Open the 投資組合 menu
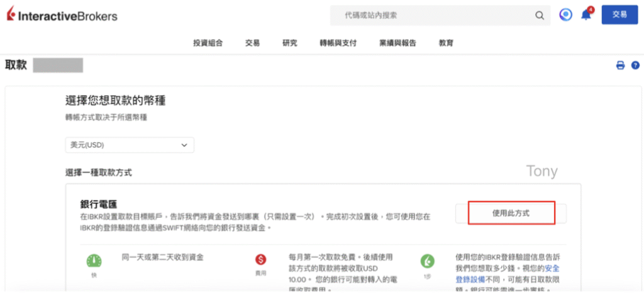644x296 pixels. coord(208,43)
